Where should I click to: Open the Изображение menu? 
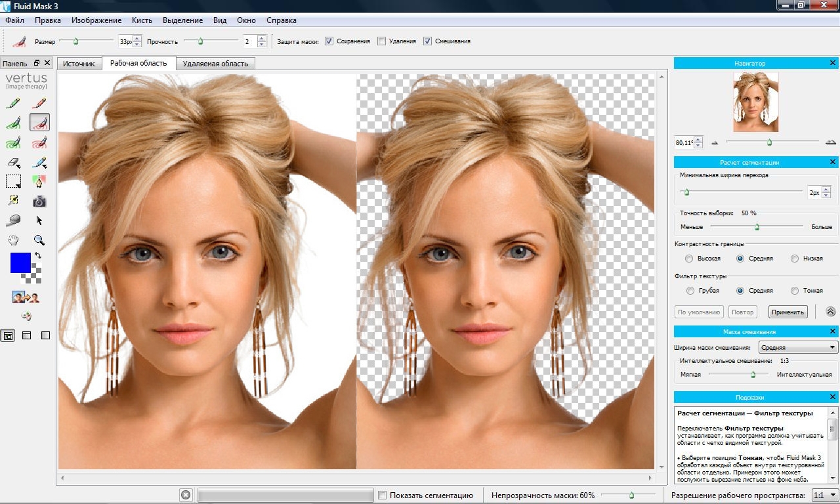[96, 20]
